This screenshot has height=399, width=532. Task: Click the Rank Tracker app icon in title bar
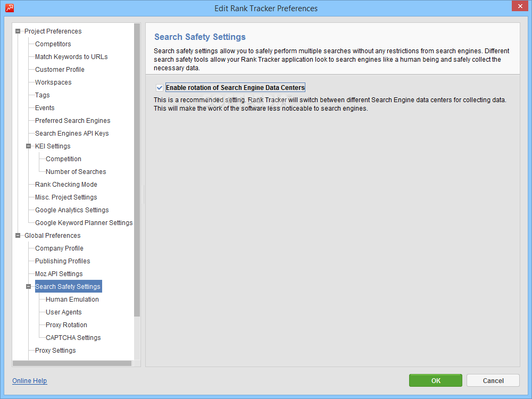[10, 8]
